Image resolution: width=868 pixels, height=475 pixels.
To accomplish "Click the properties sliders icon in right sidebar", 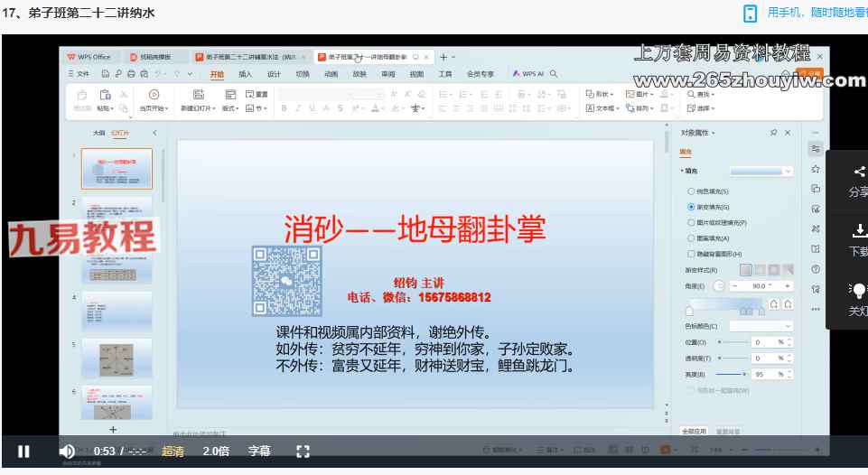I will 816,149.
